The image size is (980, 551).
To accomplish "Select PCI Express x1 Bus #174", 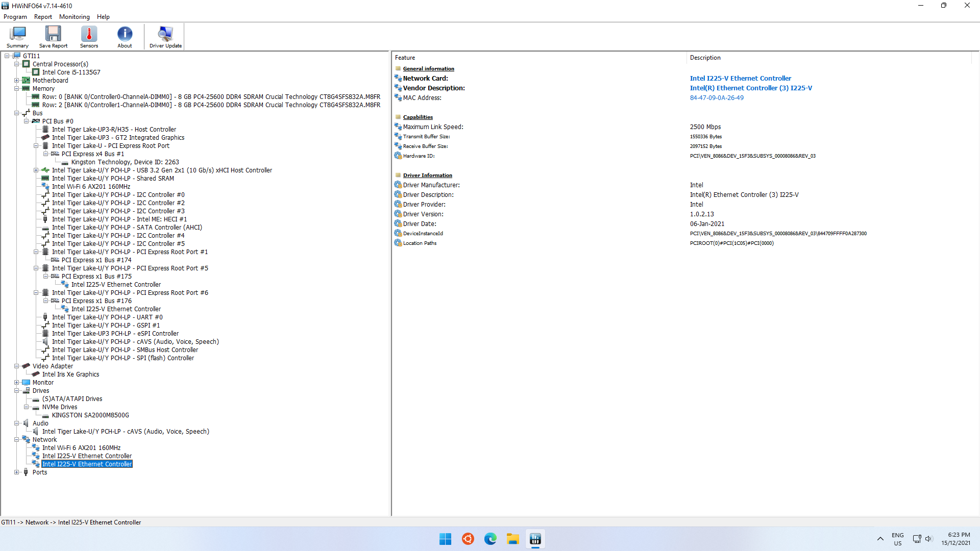I will (x=96, y=260).
